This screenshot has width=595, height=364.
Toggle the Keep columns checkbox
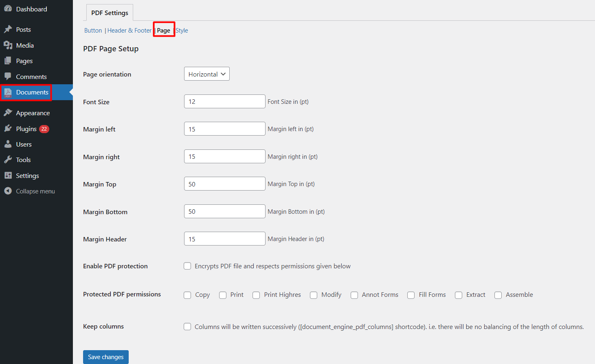click(x=187, y=327)
